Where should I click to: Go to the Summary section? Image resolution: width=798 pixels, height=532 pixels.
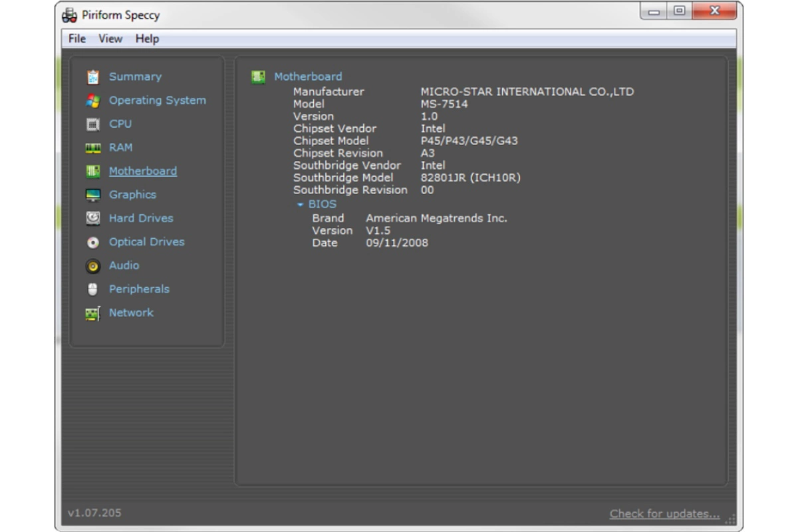(135, 76)
